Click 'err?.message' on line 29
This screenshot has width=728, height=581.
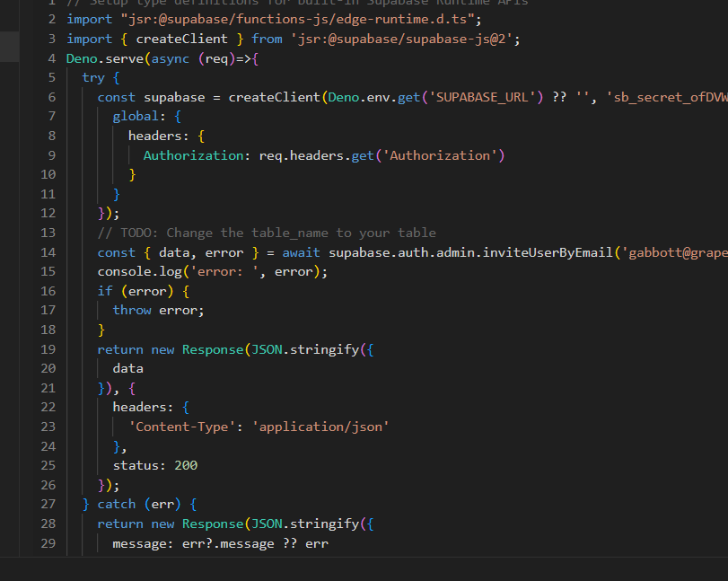click(228, 543)
